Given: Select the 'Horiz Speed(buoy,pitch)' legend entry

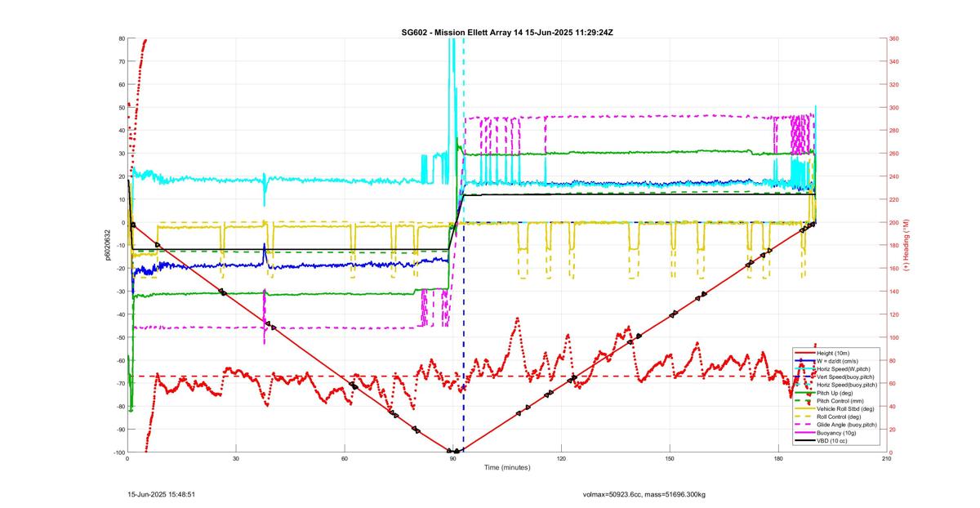Looking at the screenshot, I should 836,385.
